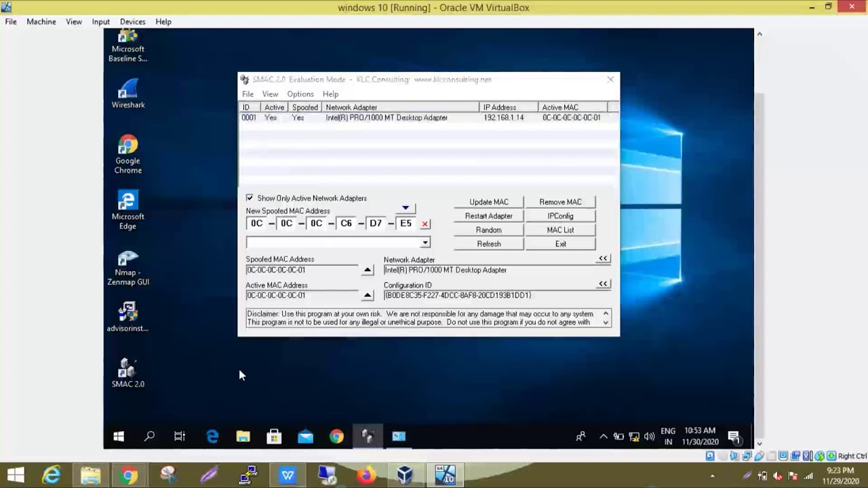Image resolution: width=868 pixels, height=488 pixels.
Task: Switch to SMAC in the guest taskbar
Action: (x=368, y=436)
